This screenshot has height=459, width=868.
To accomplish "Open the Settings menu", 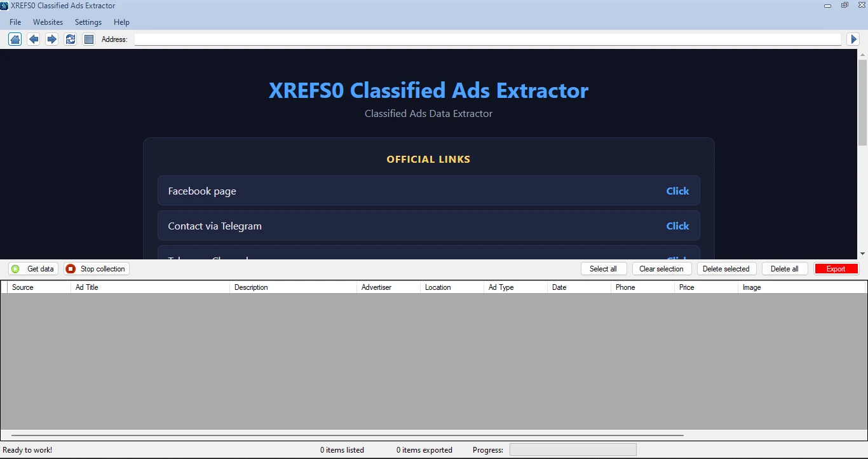I will pyautogui.click(x=88, y=22).
